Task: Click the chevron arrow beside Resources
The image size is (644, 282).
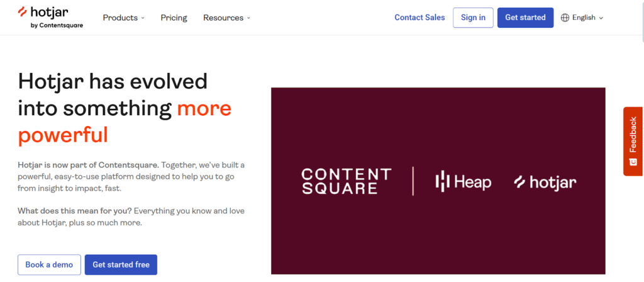Action: click(248, 18)
